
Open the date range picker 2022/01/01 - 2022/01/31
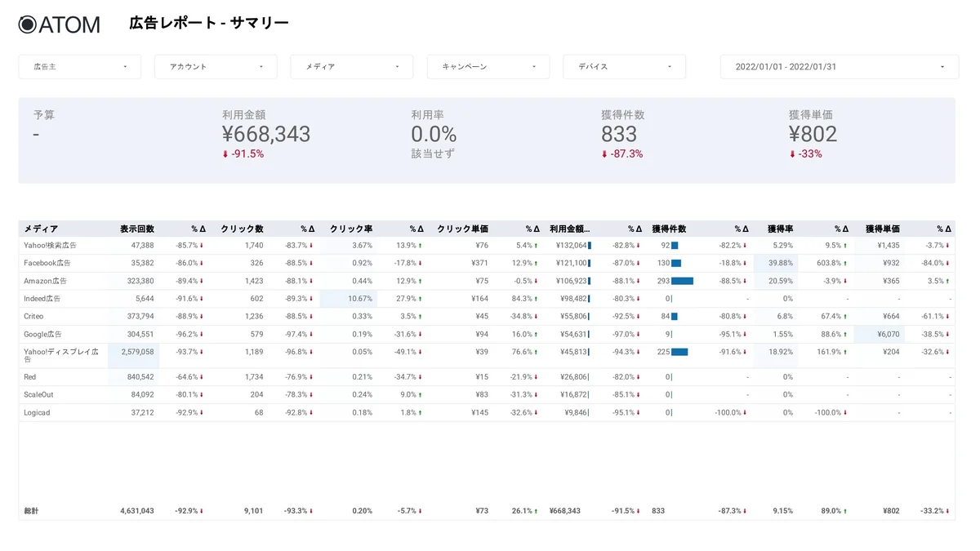[839, 67]
